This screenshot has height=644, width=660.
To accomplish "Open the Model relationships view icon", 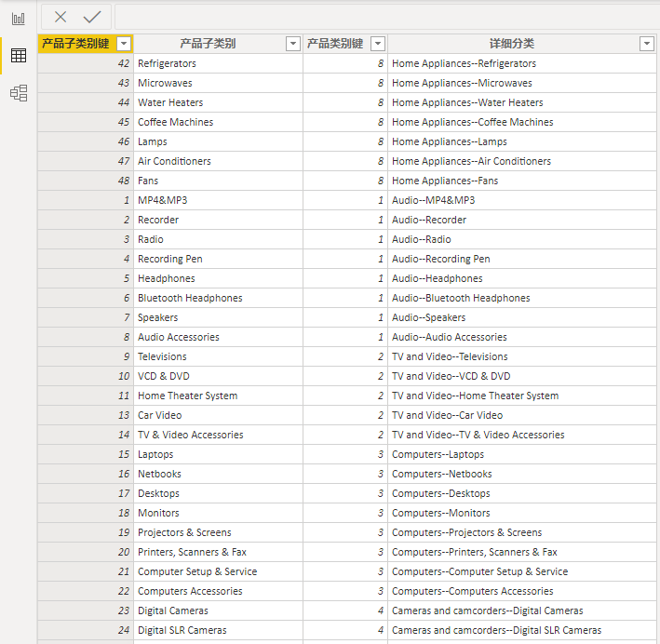I will pyautogui.click(x=19, y=93).
